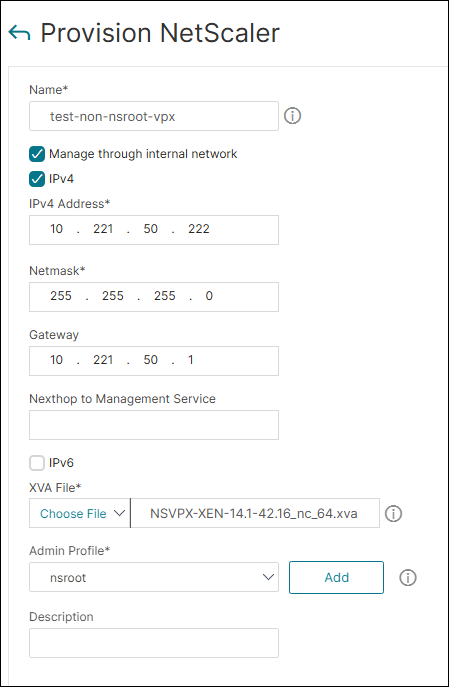Select the XVA file name NSVPX-XEN-14.1-42.16_nc_64.xva

255,513
